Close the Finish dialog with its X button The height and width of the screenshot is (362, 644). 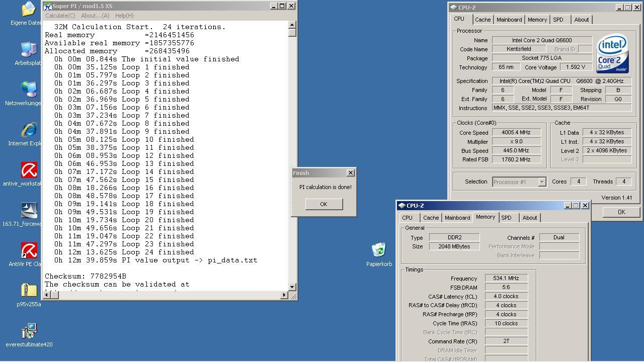click(x=351, y=173)
